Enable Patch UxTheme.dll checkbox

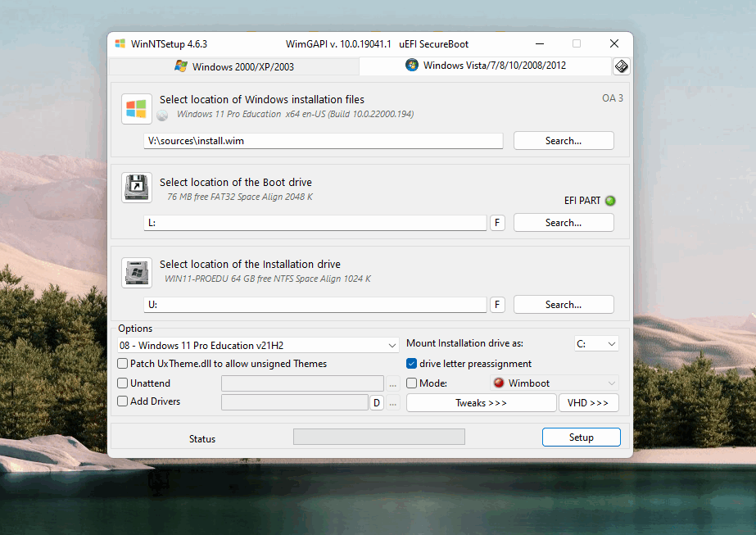click(x=123, y=363)
